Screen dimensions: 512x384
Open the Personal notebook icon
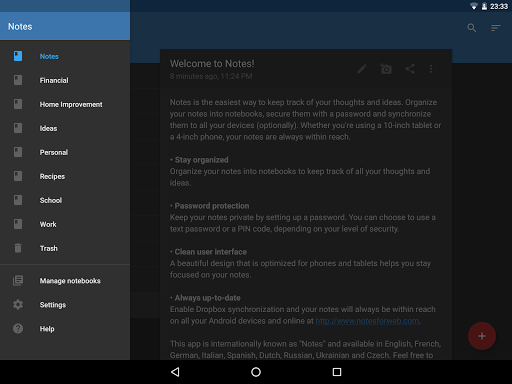(x=18, y=152)
